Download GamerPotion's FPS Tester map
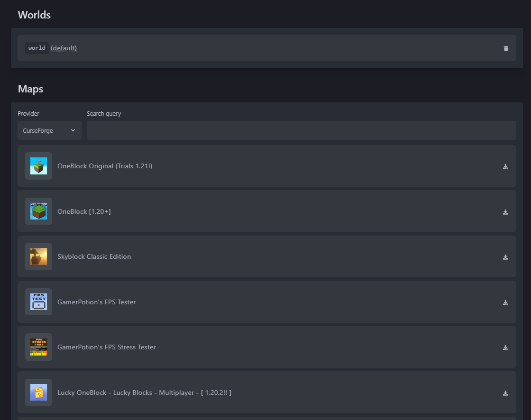Viewport: 531px width, 420px height. (505, 302)
